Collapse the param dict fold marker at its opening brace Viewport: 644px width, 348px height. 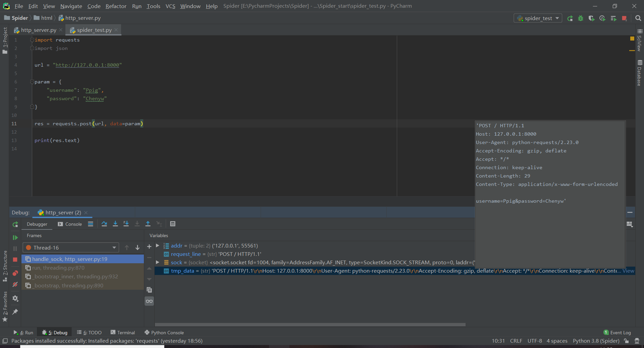click(x=32, y=82)
